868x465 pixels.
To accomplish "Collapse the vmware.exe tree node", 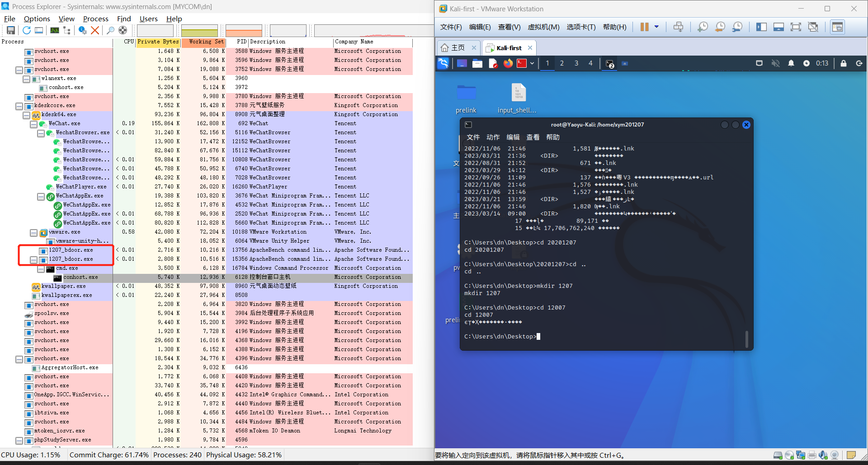I will [33, 232].
